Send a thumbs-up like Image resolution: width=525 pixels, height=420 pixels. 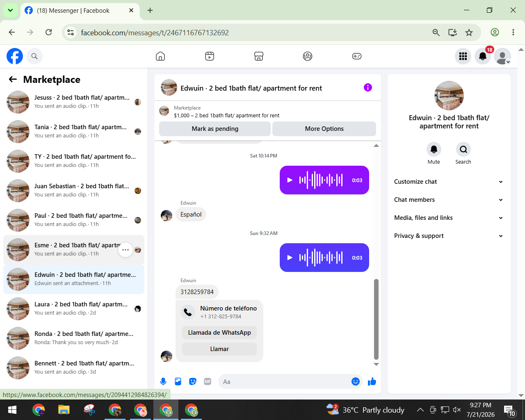pyautogui.click(x=372, y=382)
